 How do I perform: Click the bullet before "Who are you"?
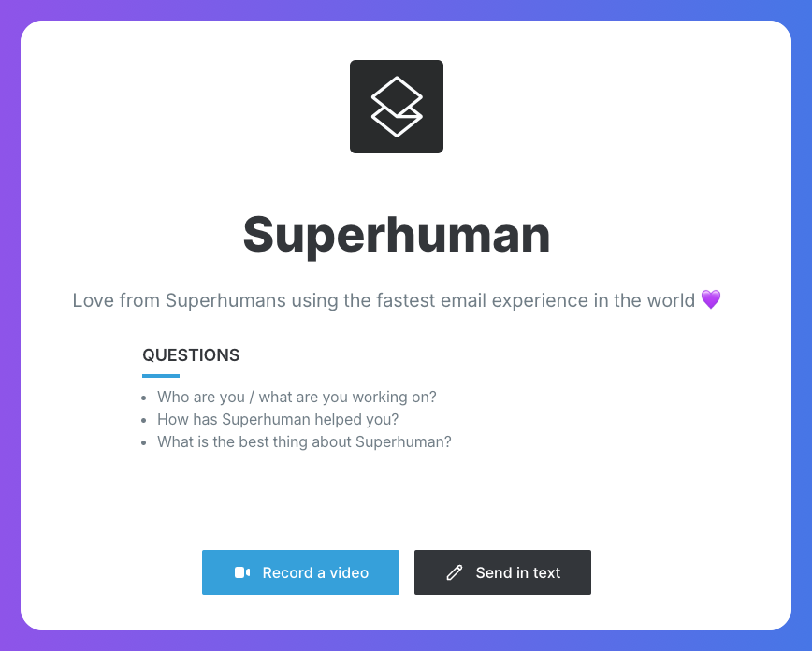(143, 398)
